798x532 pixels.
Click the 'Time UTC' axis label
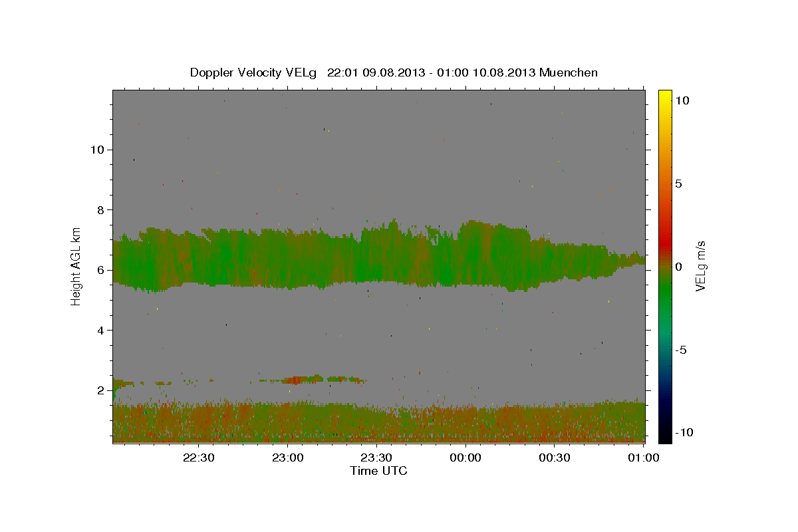(378, 471)
